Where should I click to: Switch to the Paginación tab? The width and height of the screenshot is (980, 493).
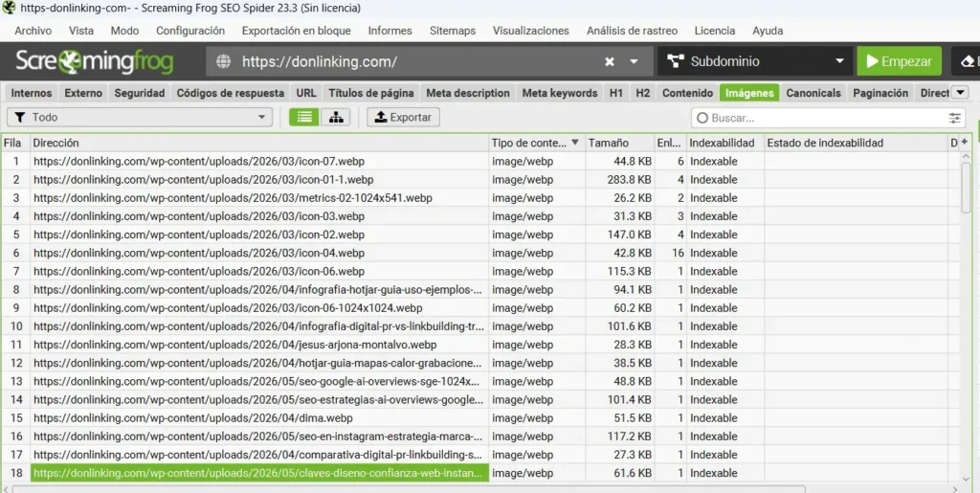(880, 93)
